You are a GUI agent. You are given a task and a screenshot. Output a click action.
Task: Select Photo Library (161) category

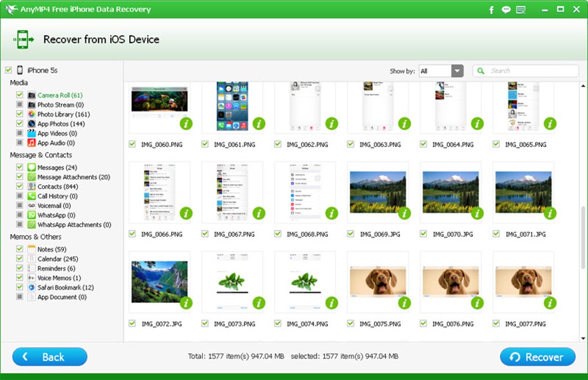pyautogui.click(x=63, y=114)
